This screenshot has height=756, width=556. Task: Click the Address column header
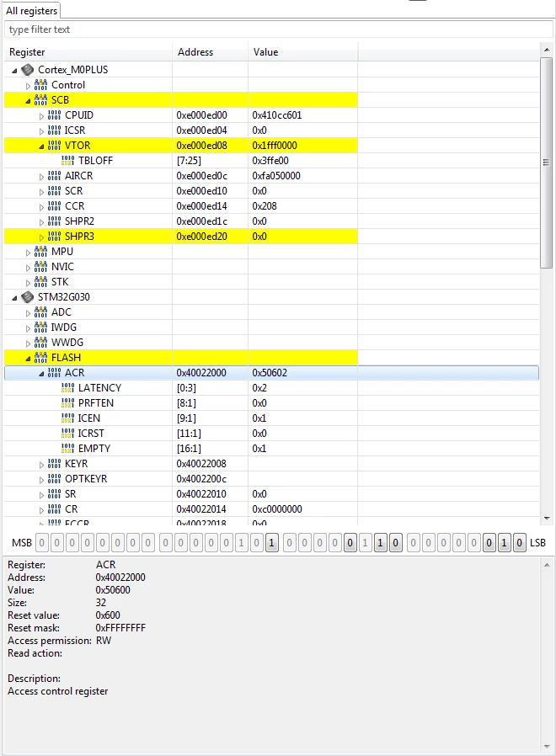pos(211,52)
